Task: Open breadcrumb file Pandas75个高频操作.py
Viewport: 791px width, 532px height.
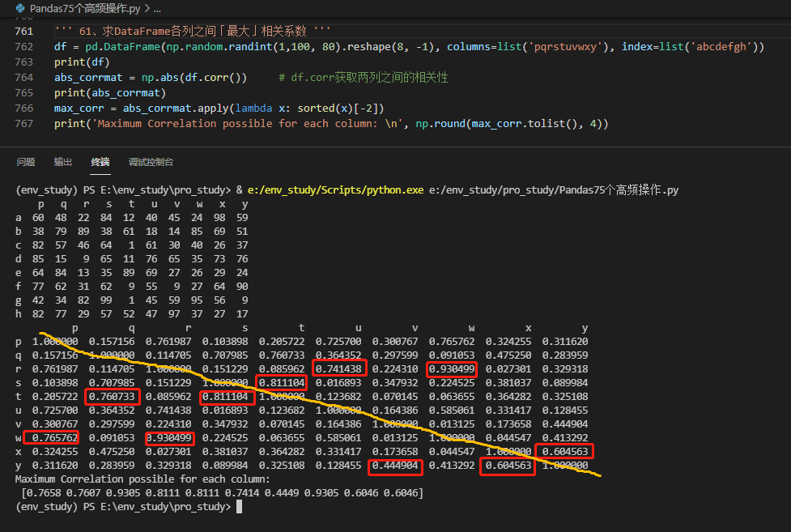Action: point(85,9)
